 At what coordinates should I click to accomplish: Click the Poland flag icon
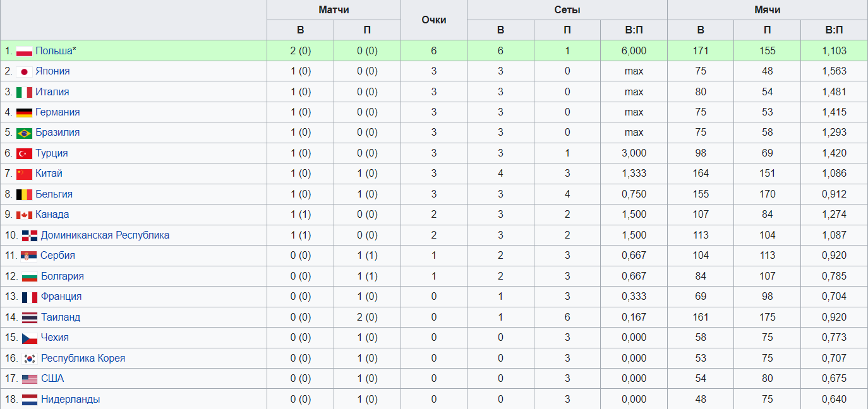[x=24, y=51]
